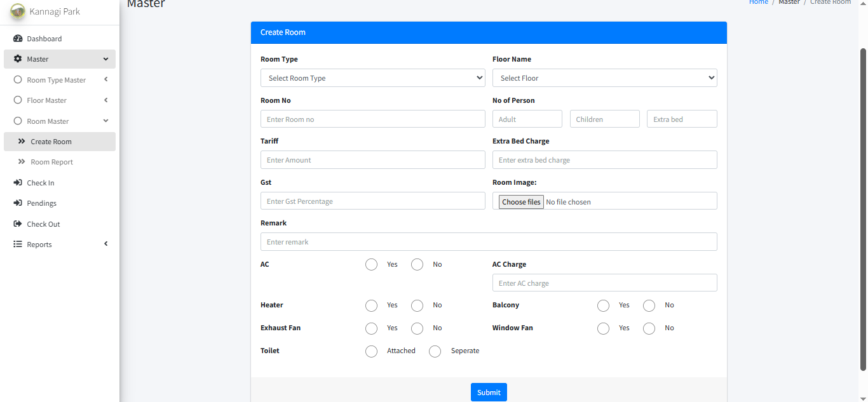This screenshot has width=868, height=402.
Task: Select Yes for Balcony
Action: (x=604, y=306)
